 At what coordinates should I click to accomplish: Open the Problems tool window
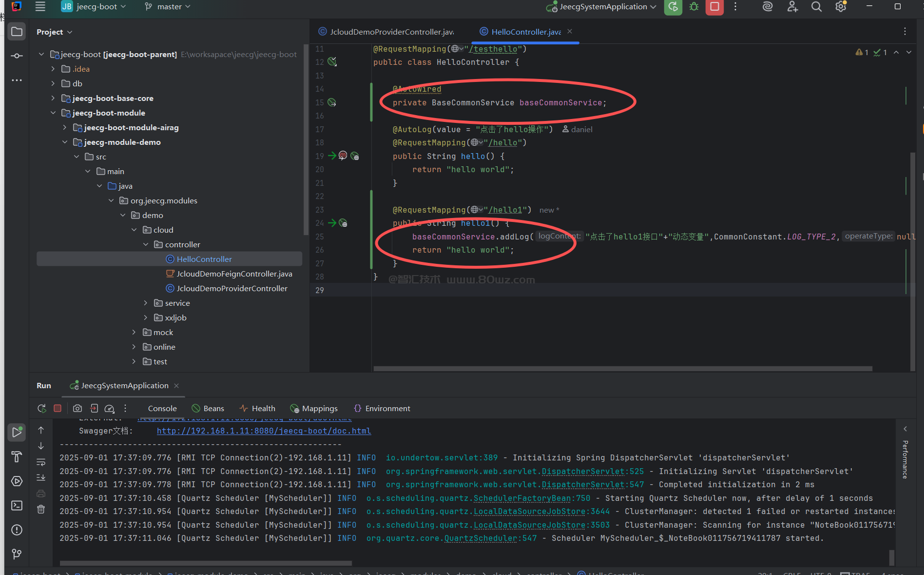tap(17, 530)
